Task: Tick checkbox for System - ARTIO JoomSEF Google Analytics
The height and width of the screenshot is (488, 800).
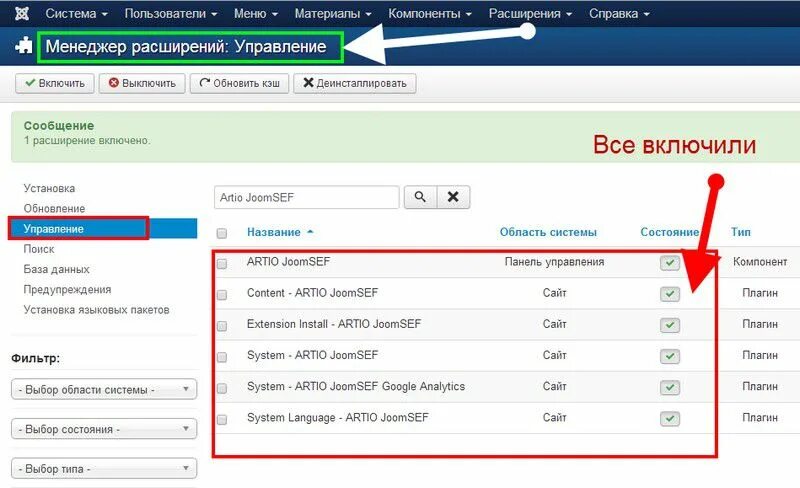Action: [222, 388]
